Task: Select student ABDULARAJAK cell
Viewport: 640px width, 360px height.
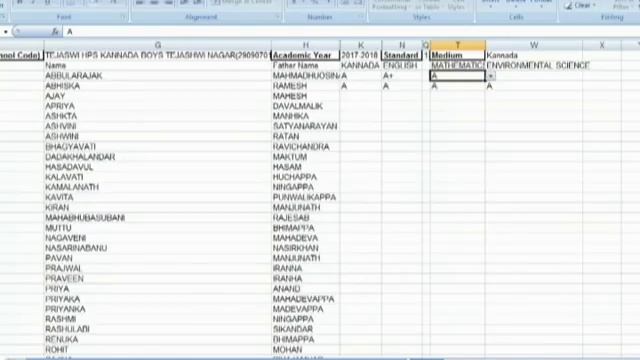Action: click(x=158, y=76)
